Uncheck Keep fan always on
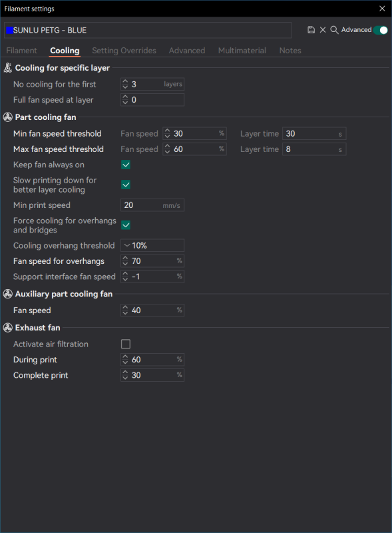The image size is (392, 533). (x=126, y=165)
